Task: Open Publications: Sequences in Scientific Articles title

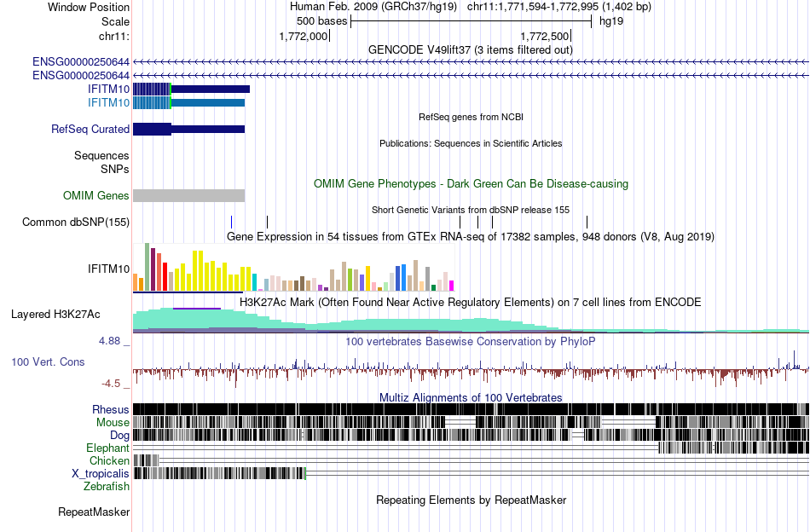Action: [471, 143]
